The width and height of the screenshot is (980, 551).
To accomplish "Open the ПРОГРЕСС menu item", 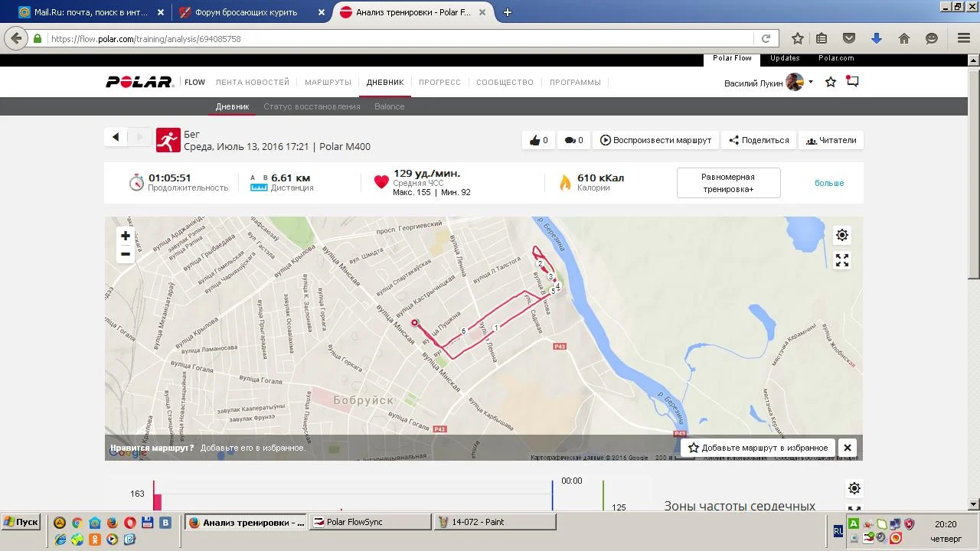I will (439, 82).
